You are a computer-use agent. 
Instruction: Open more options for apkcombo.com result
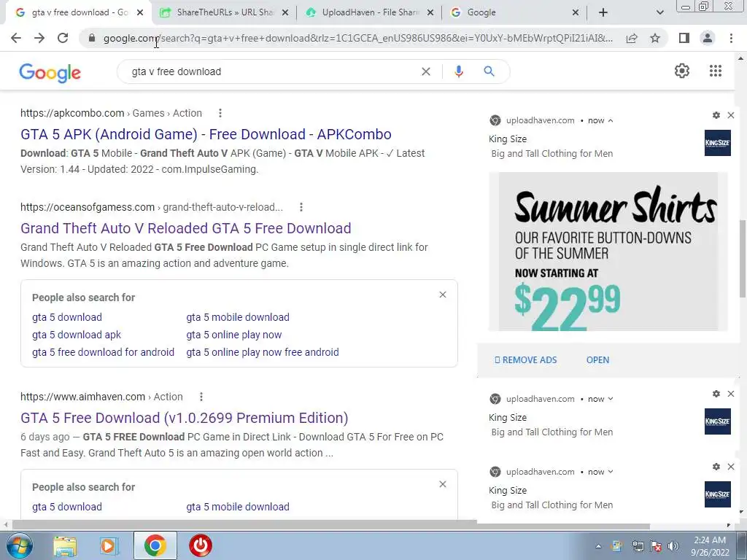click(x=220, y=113)
